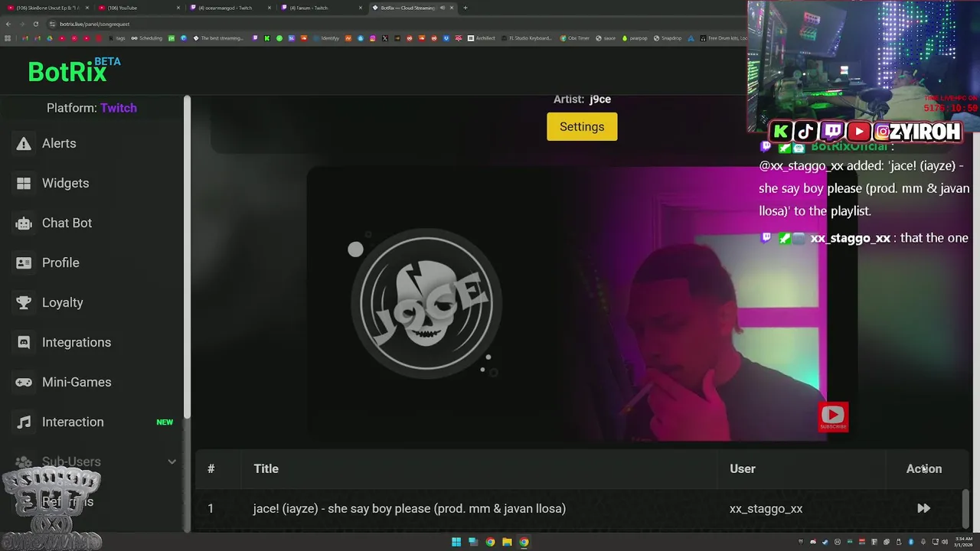Click the Task View taskbar icon
This screenshot has width=980, height=551.
point(473,542)
